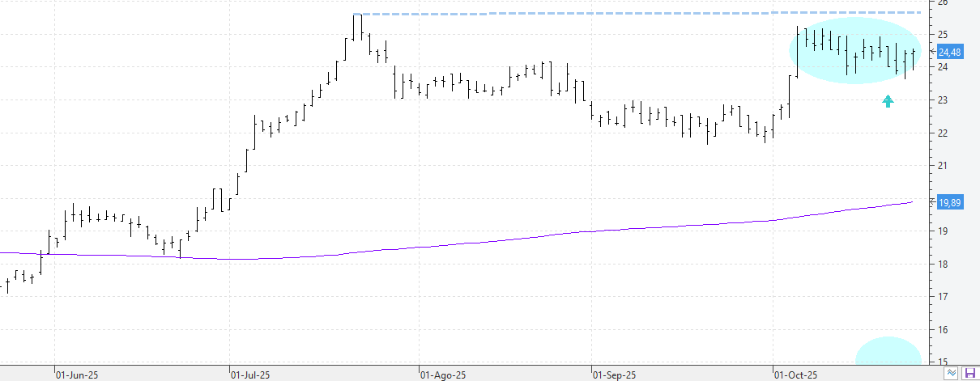The image size is (980, 381).
Task: Click the 01-Jun-25 date label
Action: (x=78, y=375)
